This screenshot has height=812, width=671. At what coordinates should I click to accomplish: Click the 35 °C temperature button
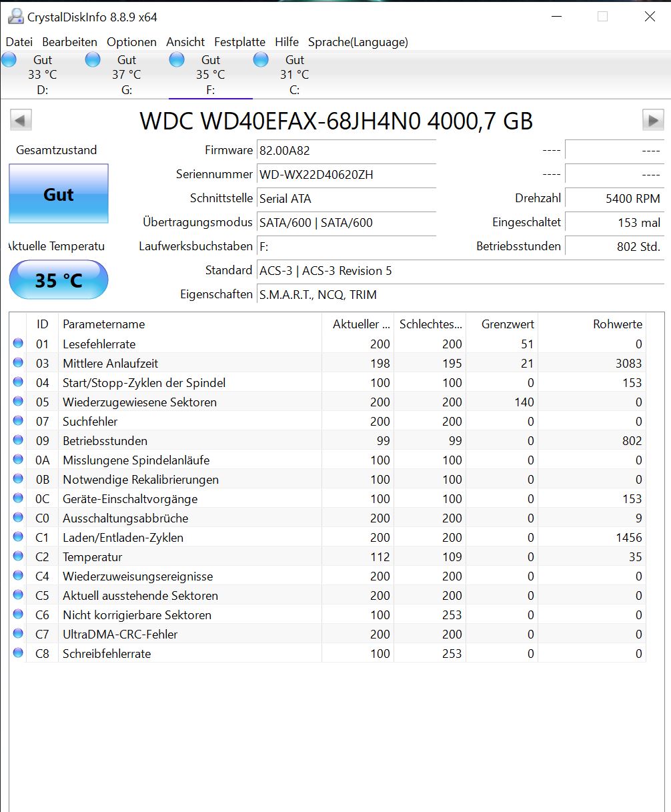coord(59,280)
